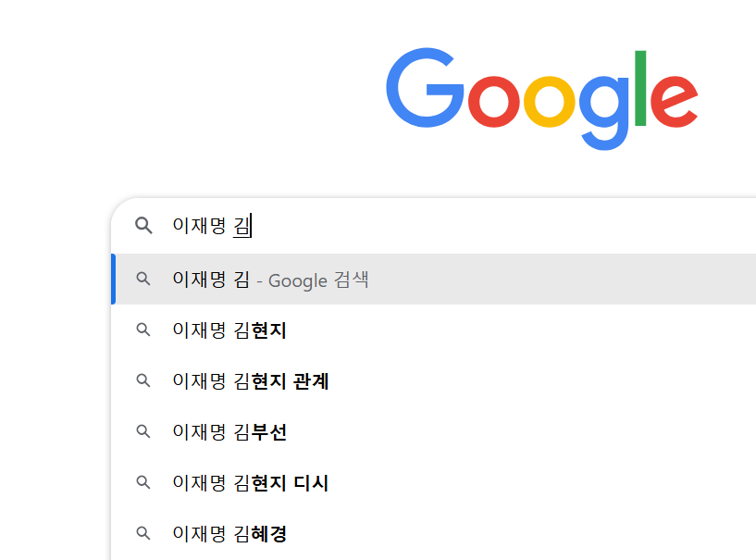This screenshot has width=756, height=560.
Task: Click the yellow 'o' in the Google logo
Action: (x=552, y=101)
